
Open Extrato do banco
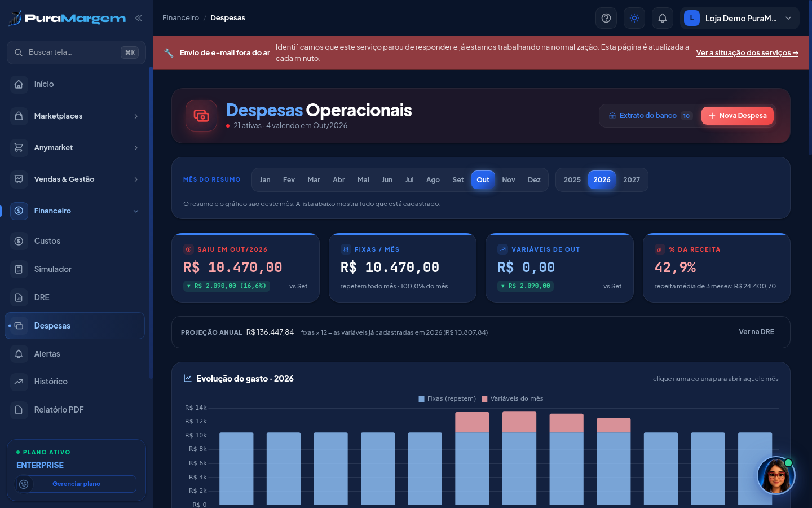[x=650, y=116]
